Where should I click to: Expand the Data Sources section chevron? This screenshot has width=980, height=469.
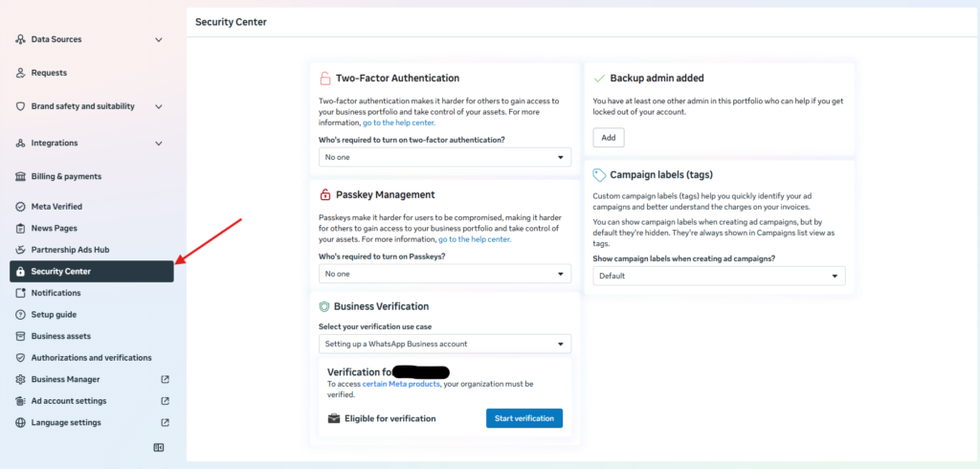click(x=159, y=39)
